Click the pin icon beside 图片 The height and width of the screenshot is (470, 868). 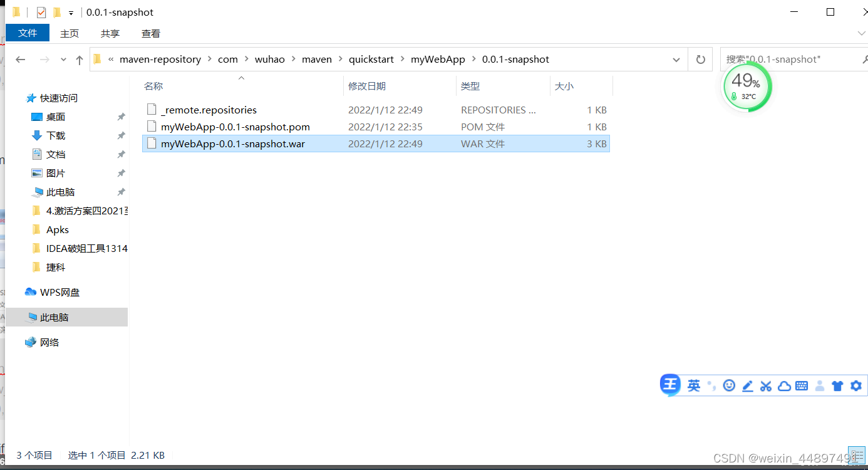pos(121,173)
